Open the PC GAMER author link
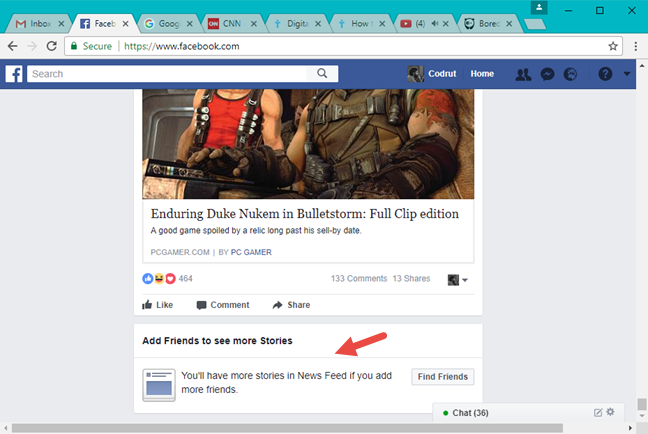Screen dimensions: 648x434 point(251,252)
